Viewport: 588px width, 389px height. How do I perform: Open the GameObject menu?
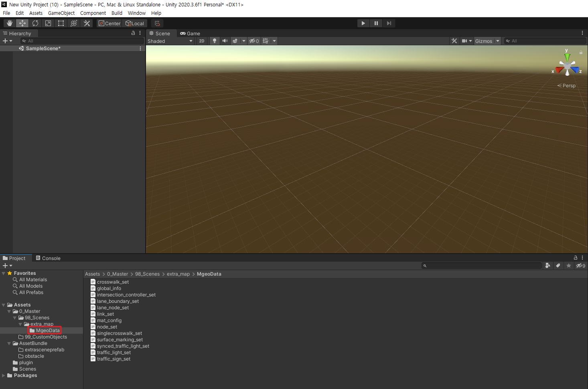coord(61,13)
